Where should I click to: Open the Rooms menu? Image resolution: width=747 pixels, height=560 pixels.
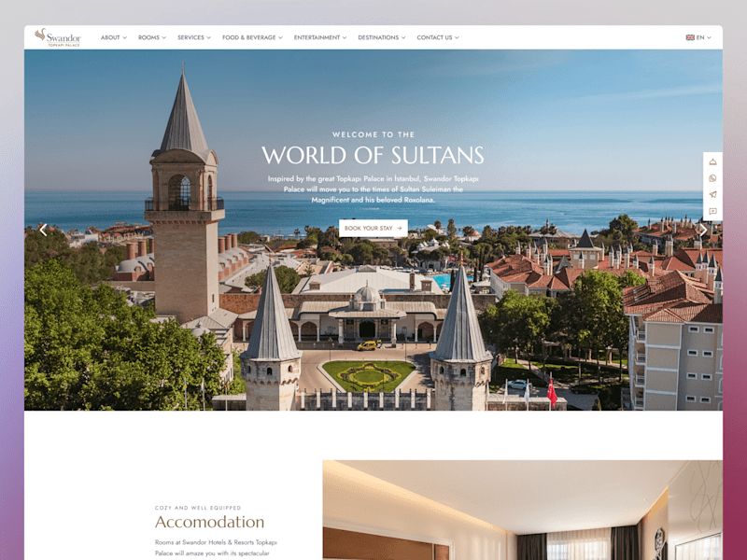[152, 37]
